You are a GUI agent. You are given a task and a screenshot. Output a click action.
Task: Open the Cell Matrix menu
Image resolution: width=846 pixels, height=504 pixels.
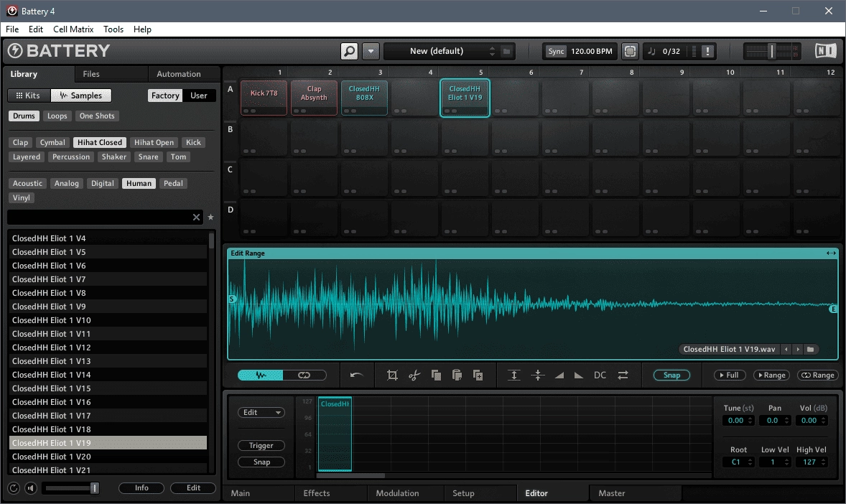(73, 29)
